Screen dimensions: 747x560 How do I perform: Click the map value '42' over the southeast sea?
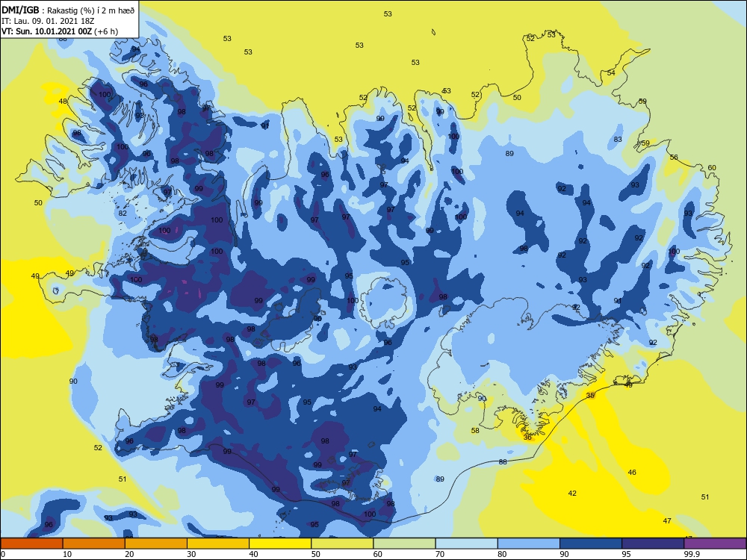[x=572, y=493]
